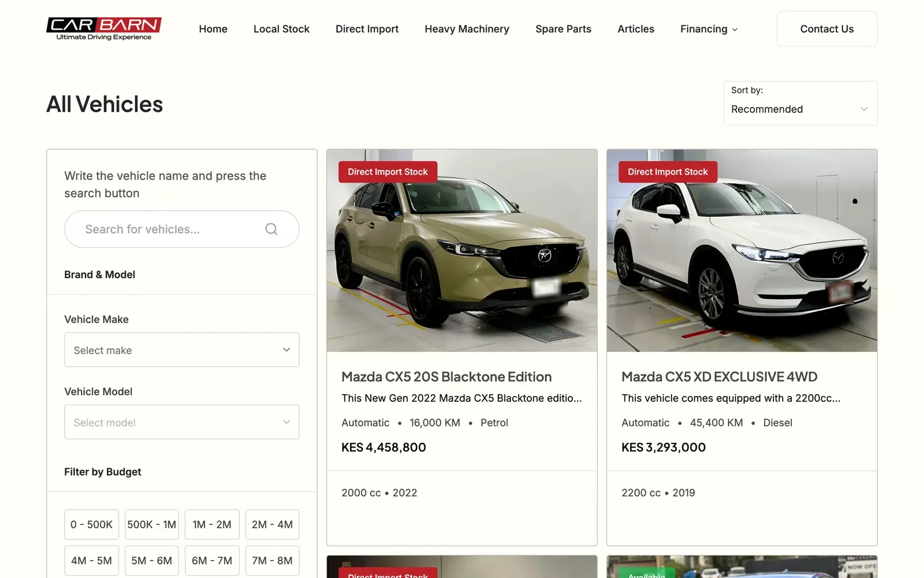Image resolution: width=924 pixels, height=578 pixels.
Task: Expand the Financing dropdown menu
Action: (709, 29)
